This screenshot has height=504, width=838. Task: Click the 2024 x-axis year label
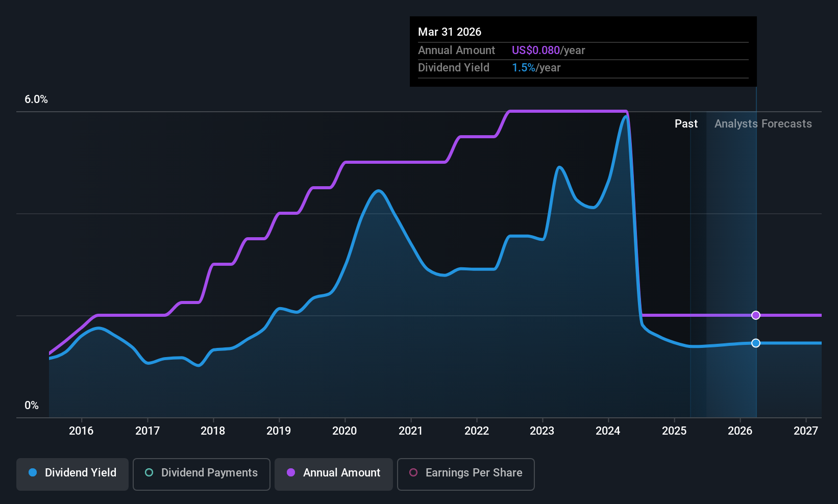click(608, 431)
